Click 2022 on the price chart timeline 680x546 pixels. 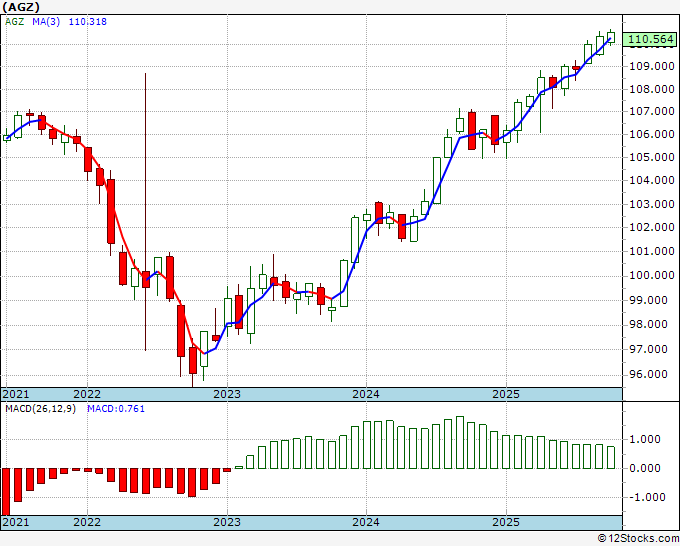[87, 394]
